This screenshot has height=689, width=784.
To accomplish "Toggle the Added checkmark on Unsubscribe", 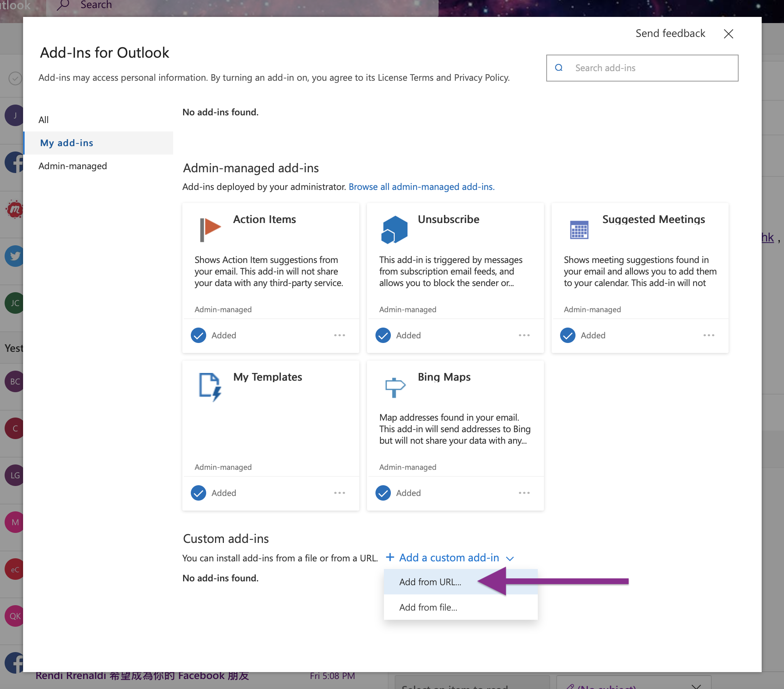I will pos(383,335).
